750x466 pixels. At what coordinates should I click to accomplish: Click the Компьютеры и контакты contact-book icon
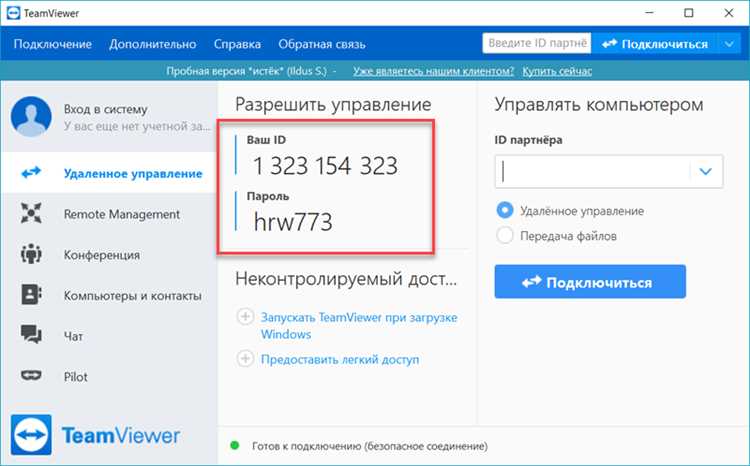coord(31,295)
